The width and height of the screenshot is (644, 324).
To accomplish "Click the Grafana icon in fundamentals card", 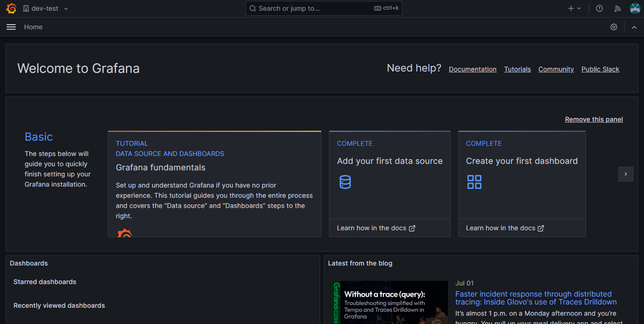I will pos(125,233).
